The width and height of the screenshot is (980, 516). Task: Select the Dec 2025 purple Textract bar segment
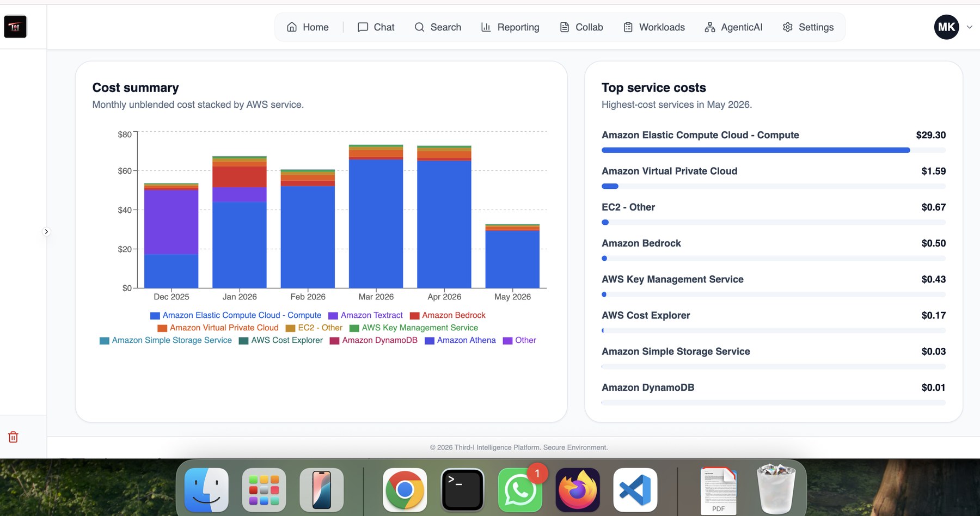[x=171, y=222]
